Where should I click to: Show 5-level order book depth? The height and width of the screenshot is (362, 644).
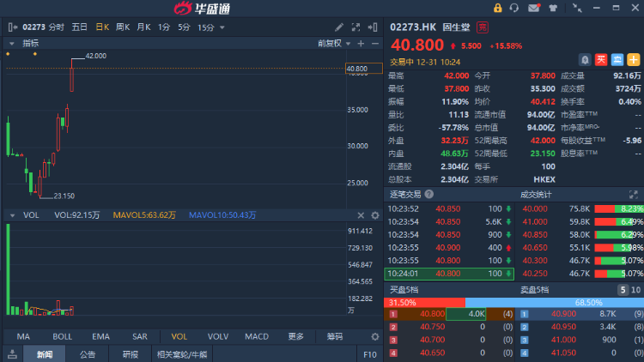623,290
